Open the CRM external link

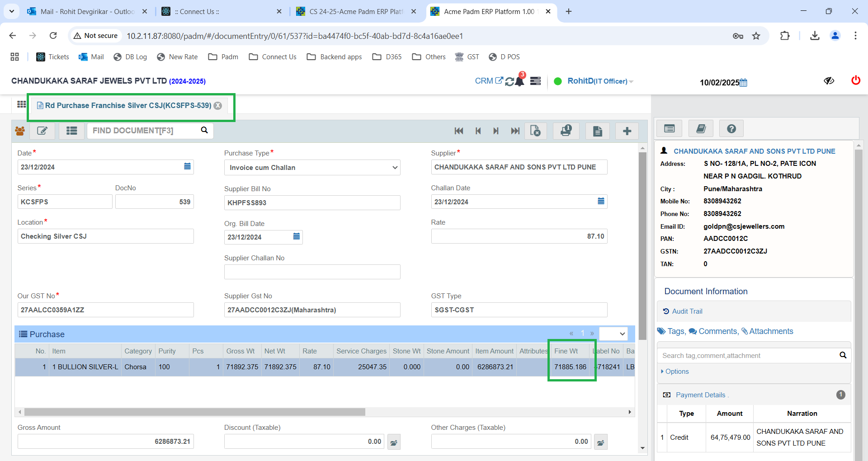point(489,81)
